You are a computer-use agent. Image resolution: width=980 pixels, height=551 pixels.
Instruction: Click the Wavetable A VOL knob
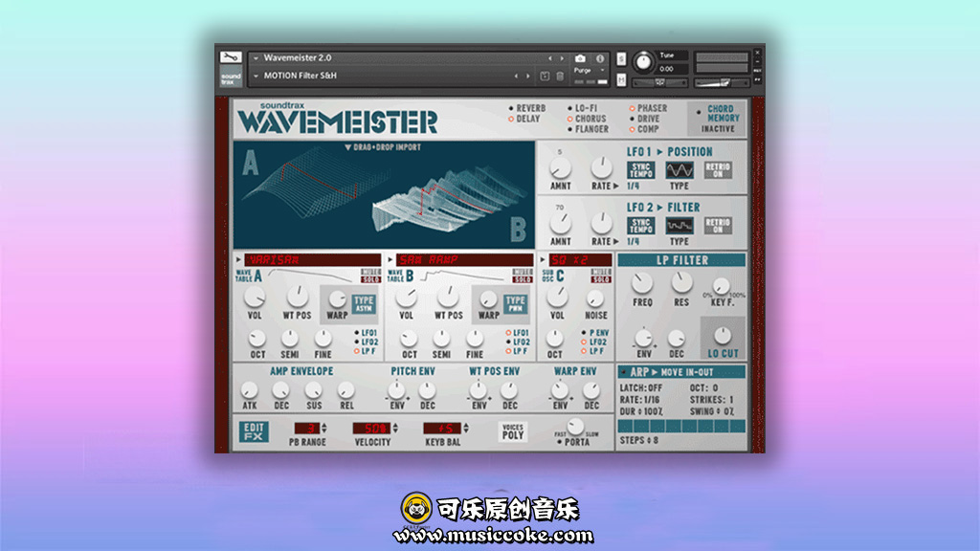[255, 298]
